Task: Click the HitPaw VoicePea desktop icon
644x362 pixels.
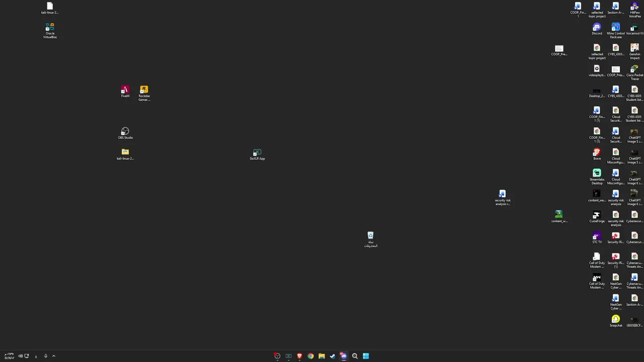Action: pyautogui.click(x=634, y=10)
